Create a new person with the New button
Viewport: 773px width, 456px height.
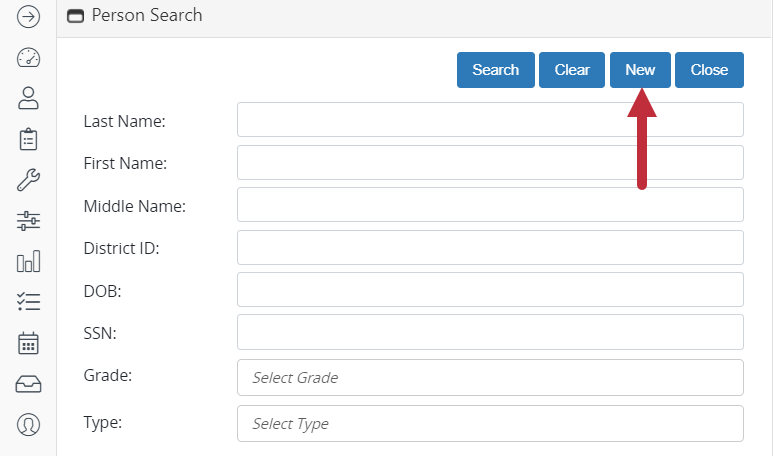(640, 70)
